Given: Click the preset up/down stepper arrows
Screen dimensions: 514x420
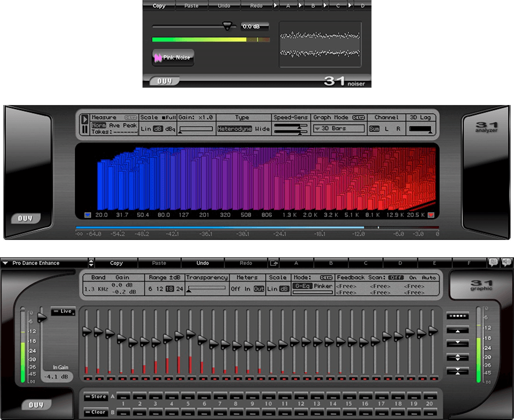Looking at the screenshot, I should pos(91,263).
